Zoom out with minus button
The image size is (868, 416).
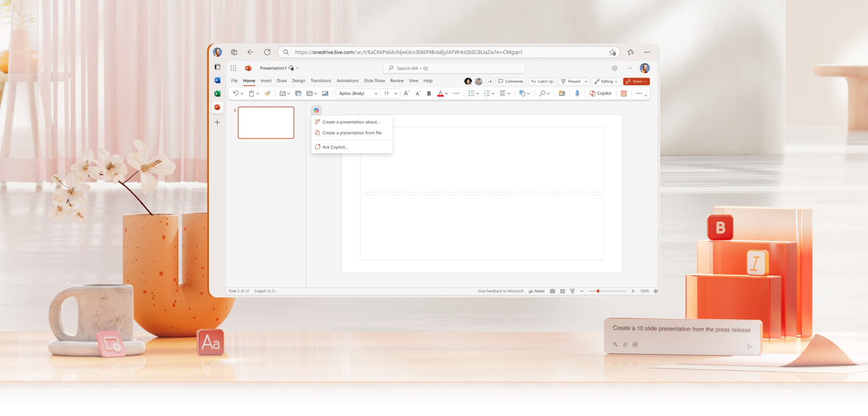coord(582,291)
